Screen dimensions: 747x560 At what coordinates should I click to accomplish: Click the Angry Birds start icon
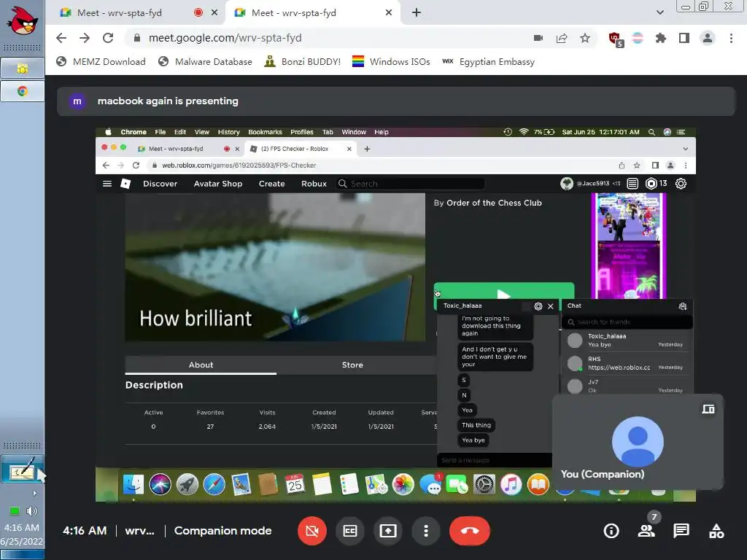22,20
